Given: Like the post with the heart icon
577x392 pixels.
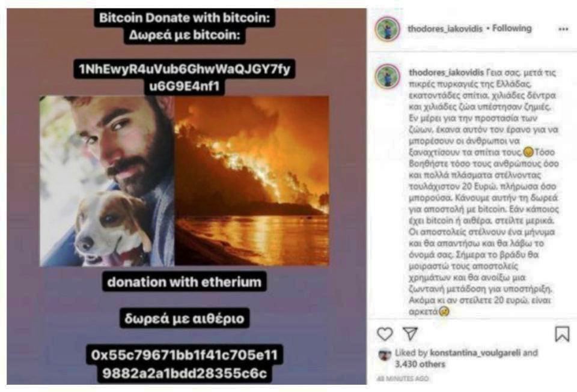Looking at the screenshot, I should click(x=385, y=334).
